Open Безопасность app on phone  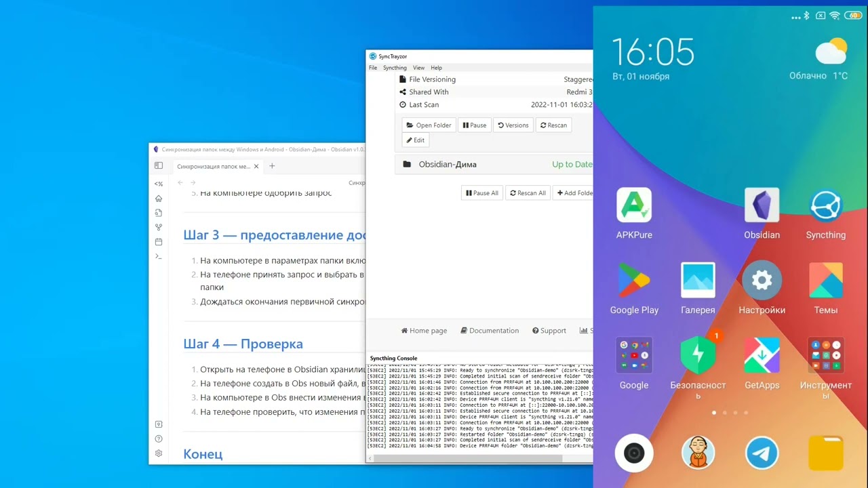point(698,366)
